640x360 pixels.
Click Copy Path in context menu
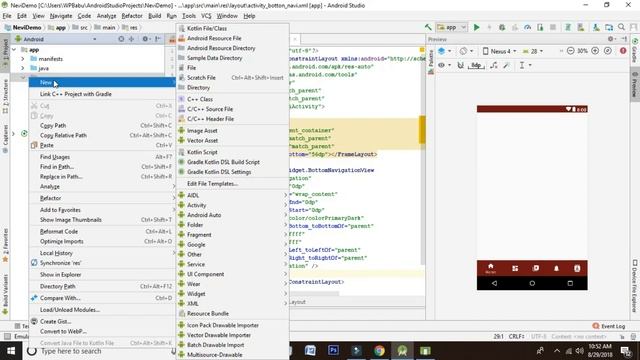[x=102, y=125]
